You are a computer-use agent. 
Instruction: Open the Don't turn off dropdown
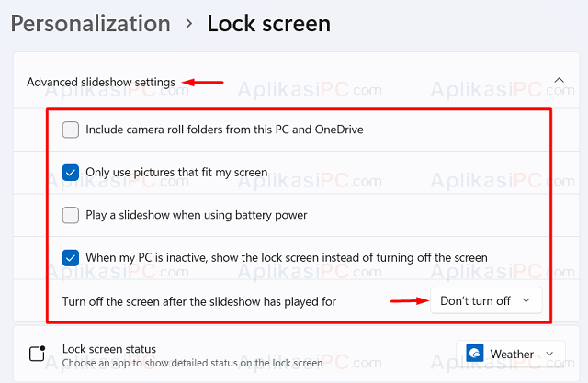coord(486,300)
